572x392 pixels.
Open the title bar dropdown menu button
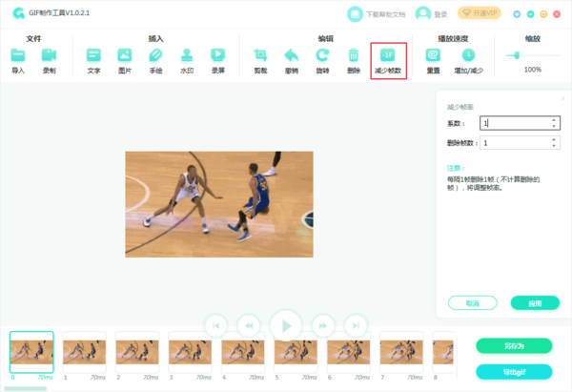(x=518, y=14)
